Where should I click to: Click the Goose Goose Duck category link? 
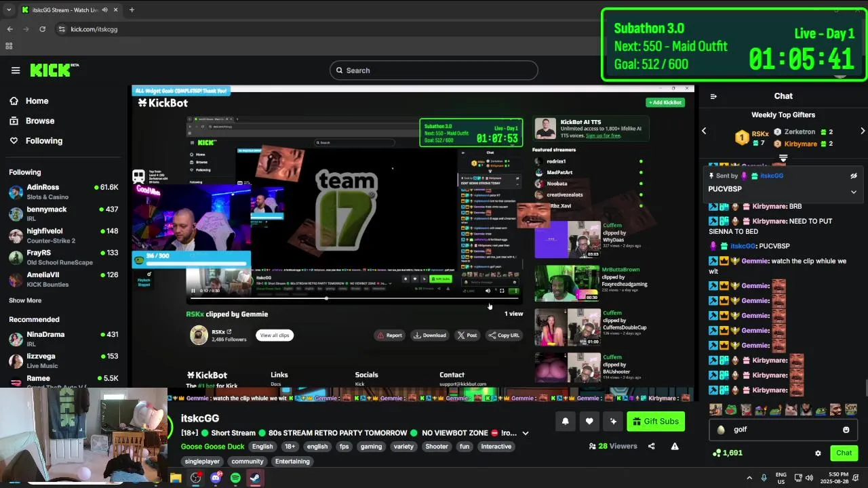click(212, 447)
